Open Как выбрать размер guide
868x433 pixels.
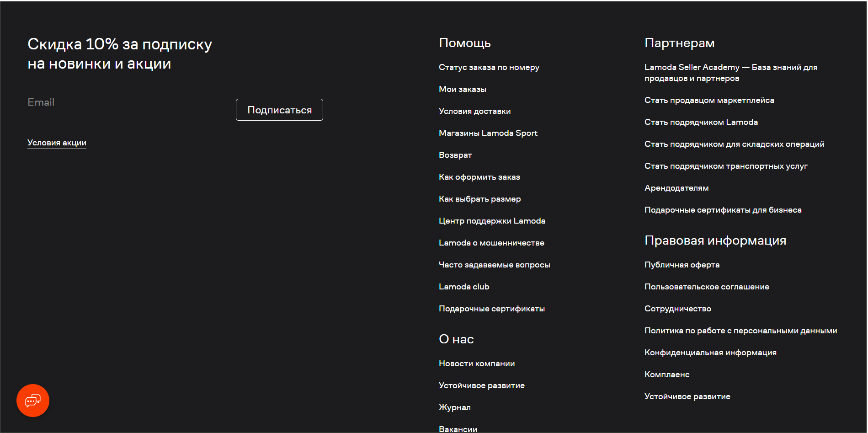click(479, 199)
